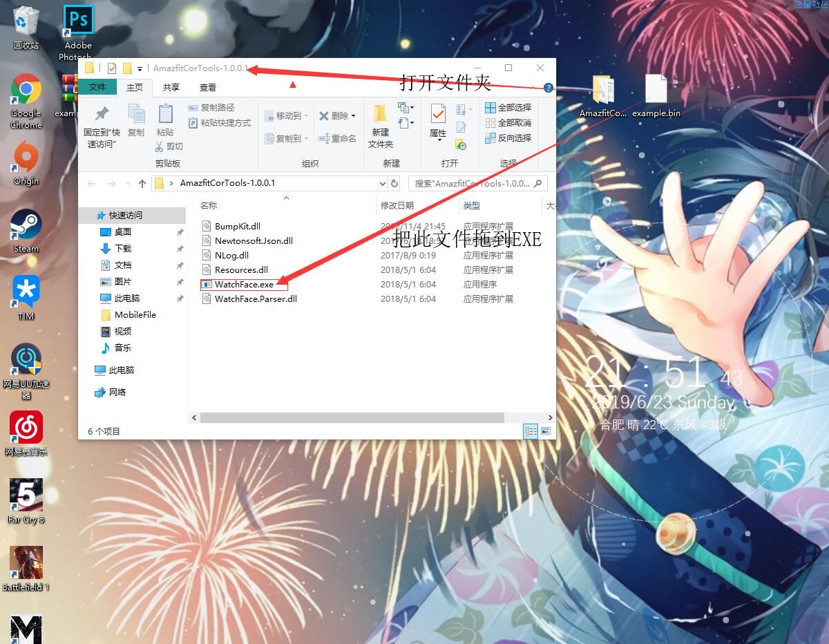Screen dimensions: 829x644
Task: Switch to the Home (主页) tab
Action: [134, 87]
